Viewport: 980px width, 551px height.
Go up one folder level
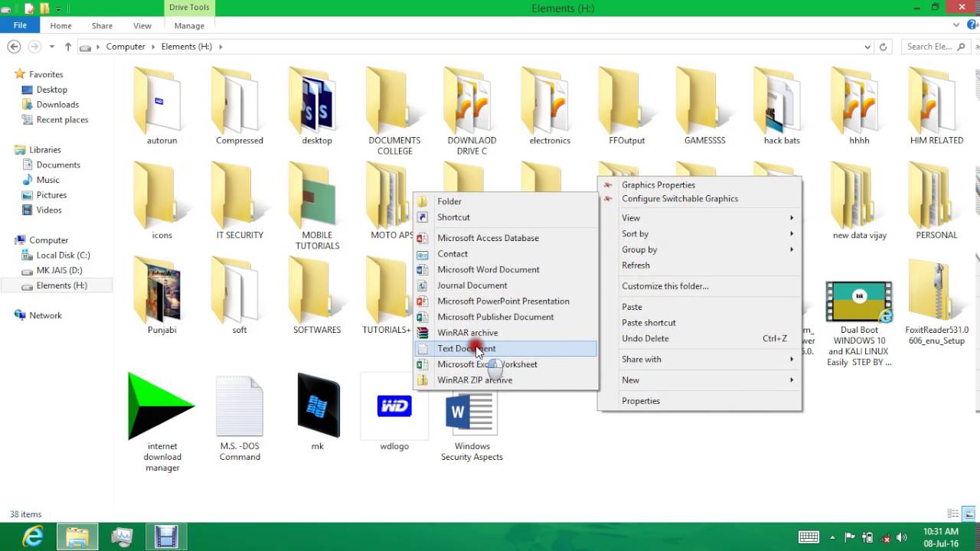pyautogui.click(x=67, y=47)
